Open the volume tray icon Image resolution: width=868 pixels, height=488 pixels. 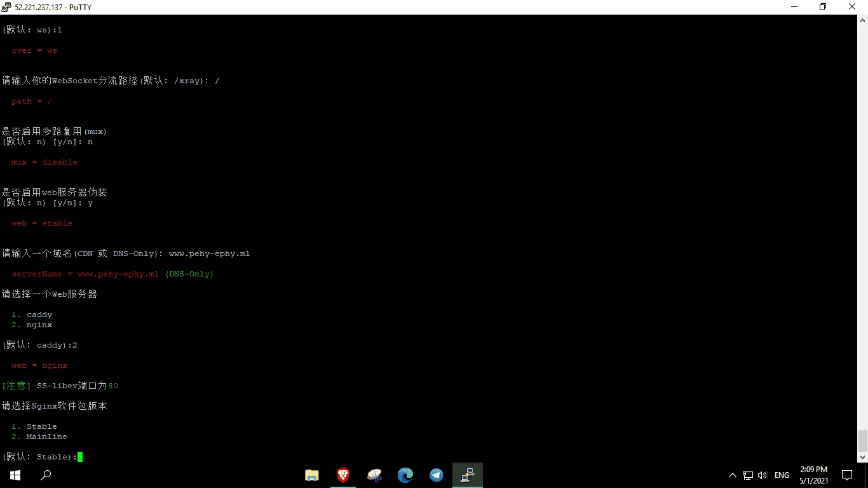(x=763, y=475)
